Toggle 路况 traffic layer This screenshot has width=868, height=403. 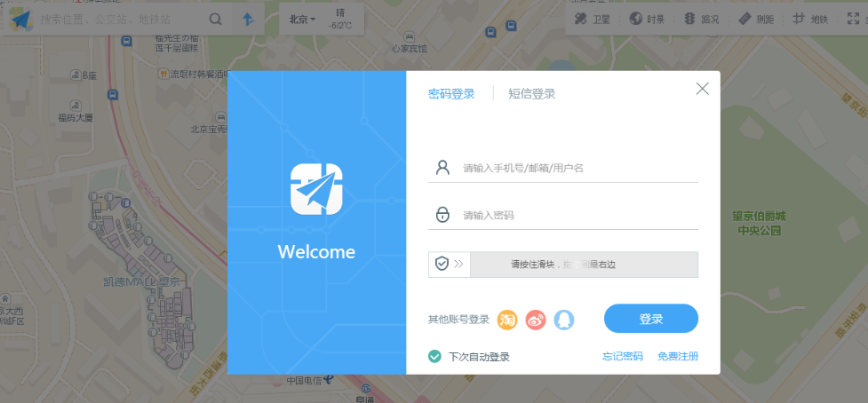coord(701,20)
